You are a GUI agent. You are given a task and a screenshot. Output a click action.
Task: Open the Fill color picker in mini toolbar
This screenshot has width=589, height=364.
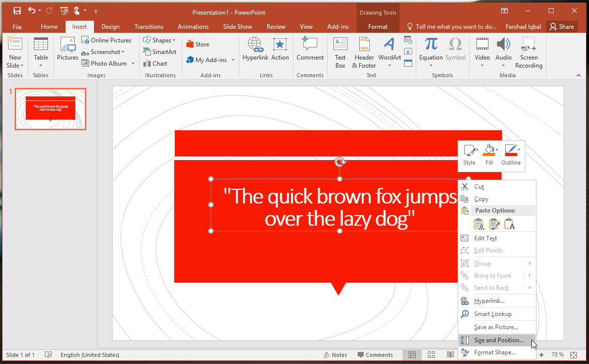point(489,151)
